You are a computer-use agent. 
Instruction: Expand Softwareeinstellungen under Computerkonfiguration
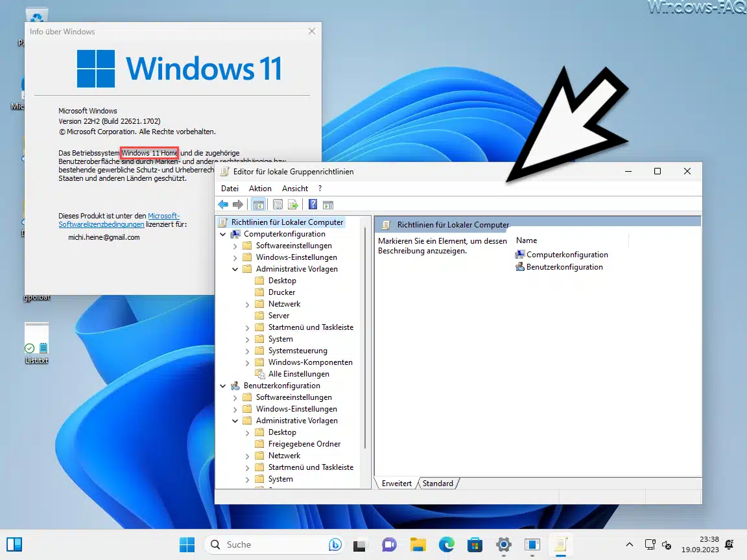coord(235,246)
